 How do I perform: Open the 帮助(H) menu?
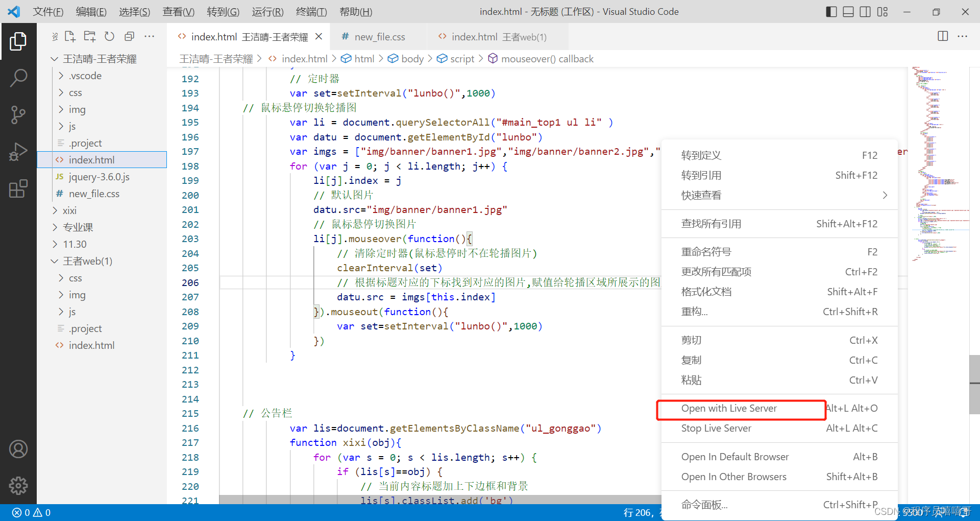(x=356, y=12)
